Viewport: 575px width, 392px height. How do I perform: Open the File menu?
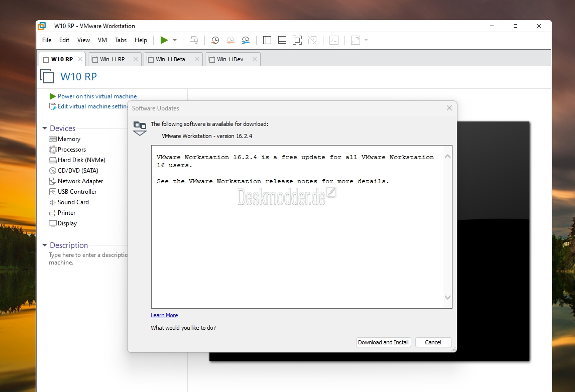[47, 40]
